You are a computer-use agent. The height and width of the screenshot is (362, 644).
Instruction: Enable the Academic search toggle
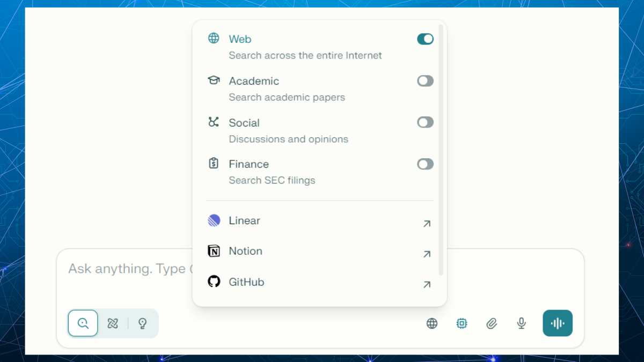[x=425, y=81]
